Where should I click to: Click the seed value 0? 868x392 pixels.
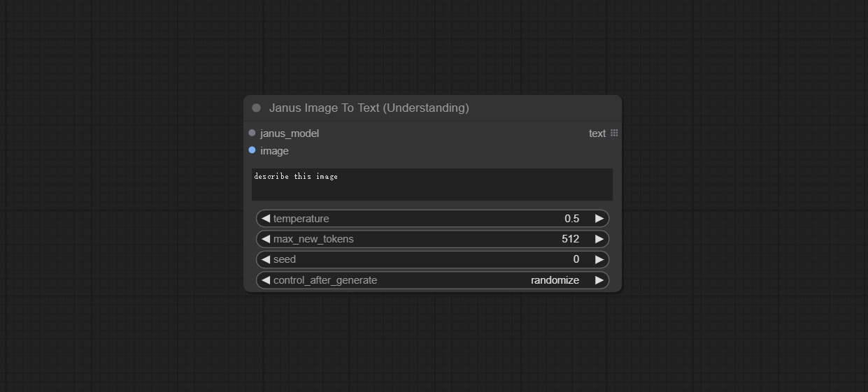click(x=576, y=259)
